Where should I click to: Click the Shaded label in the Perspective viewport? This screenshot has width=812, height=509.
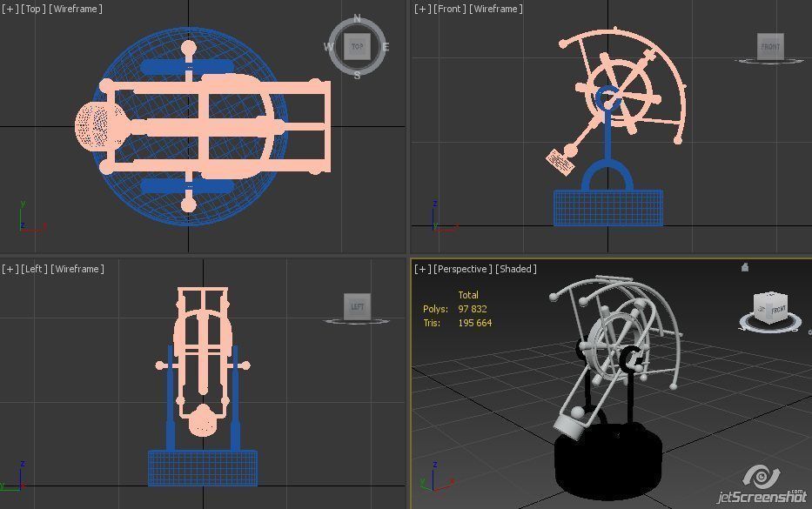point(515,269)
